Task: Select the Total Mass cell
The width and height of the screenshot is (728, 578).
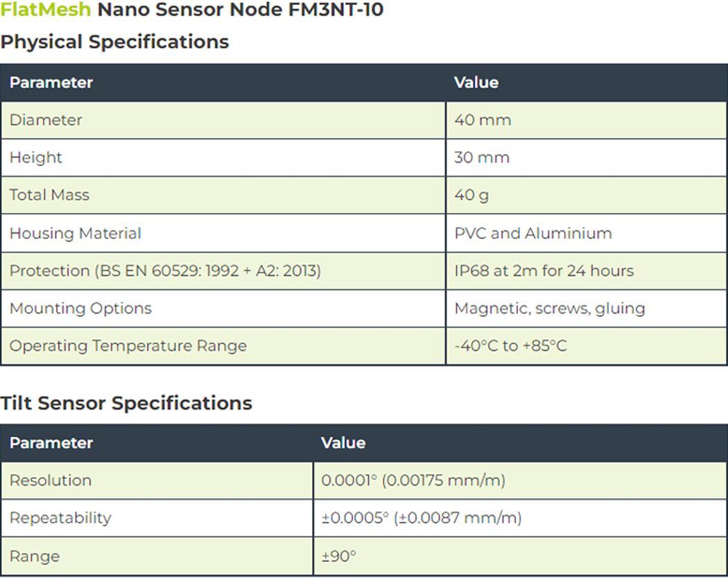Action: pos(49,195)
